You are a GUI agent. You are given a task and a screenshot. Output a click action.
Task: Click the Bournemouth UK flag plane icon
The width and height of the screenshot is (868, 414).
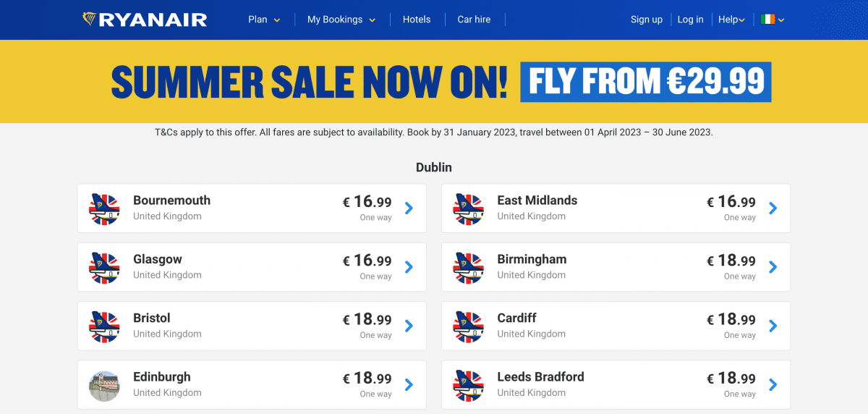pyautogui.click(x=104, y=208)
